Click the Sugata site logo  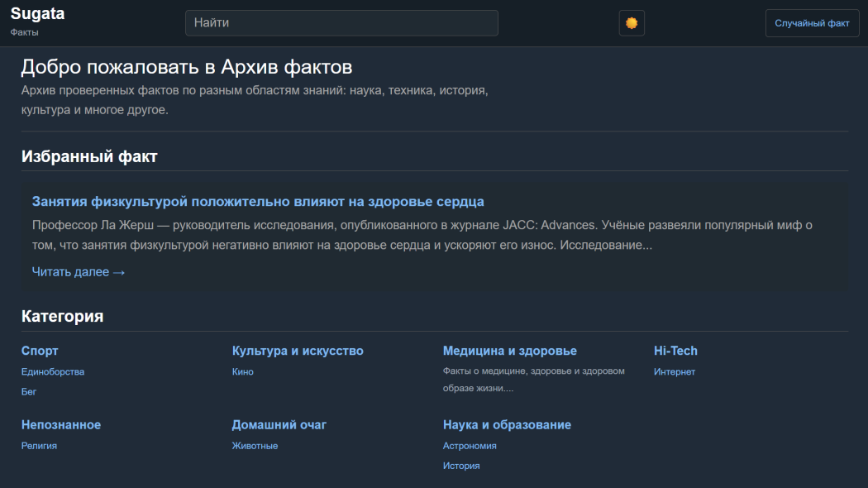[38, 13]
